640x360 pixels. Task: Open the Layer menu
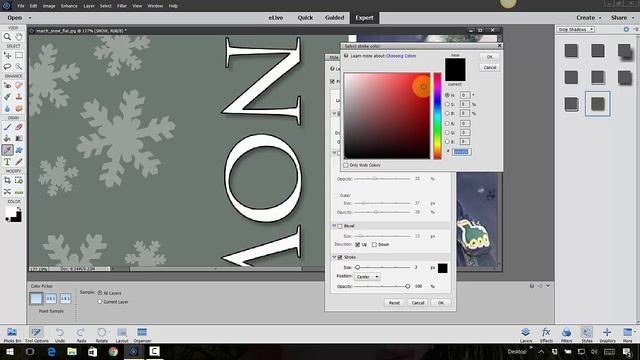(x=89, y=6)
